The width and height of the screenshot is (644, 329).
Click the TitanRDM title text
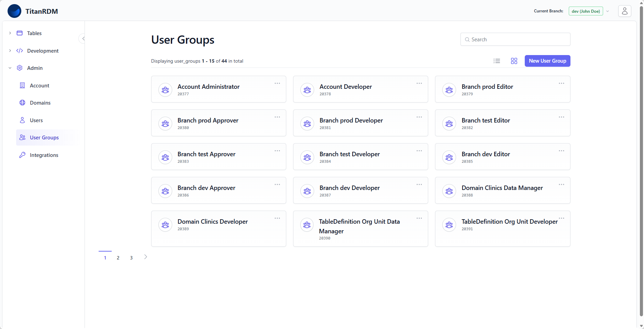pyautogui.click(x=42, y=11)
